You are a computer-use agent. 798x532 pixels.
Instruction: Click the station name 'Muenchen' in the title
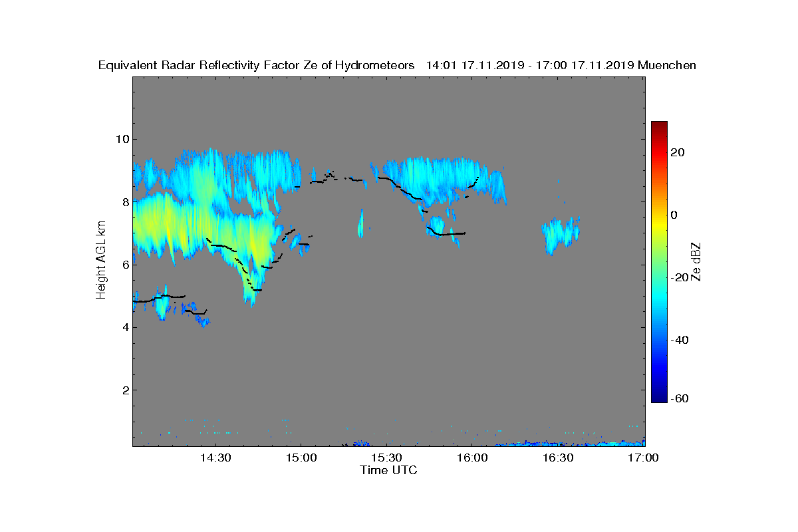(667, 65)
